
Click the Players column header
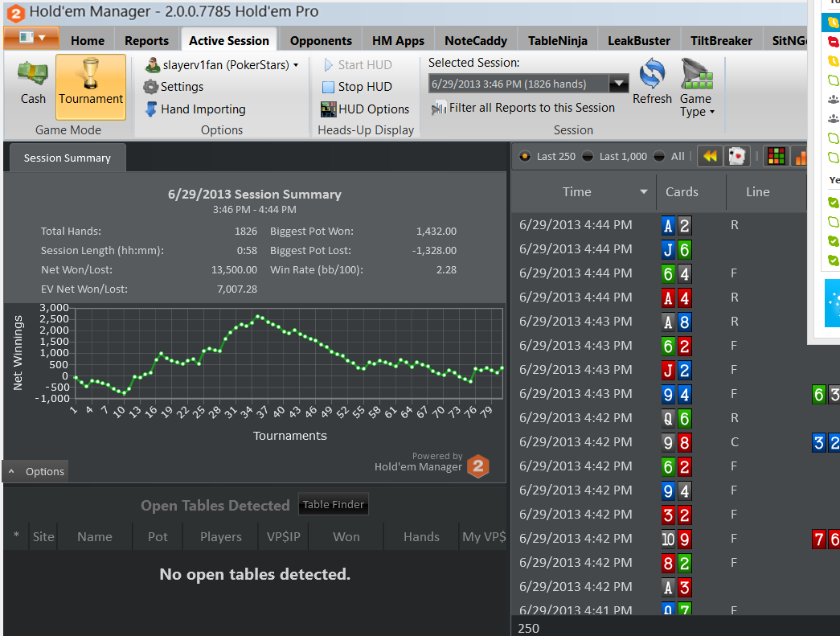221,537
